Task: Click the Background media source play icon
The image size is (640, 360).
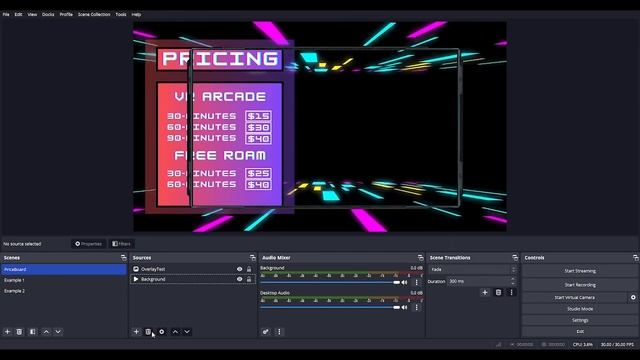Action: pos(136,279)
